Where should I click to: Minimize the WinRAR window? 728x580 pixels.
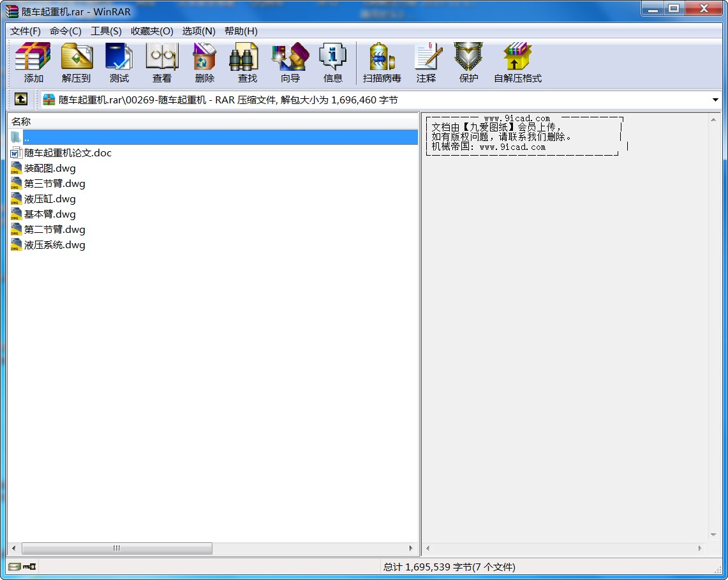pos(653,10)
